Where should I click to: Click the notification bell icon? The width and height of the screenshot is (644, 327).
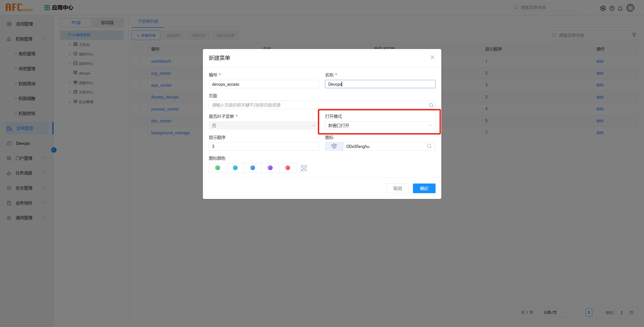pyautogui.click(x=620, y=8)
